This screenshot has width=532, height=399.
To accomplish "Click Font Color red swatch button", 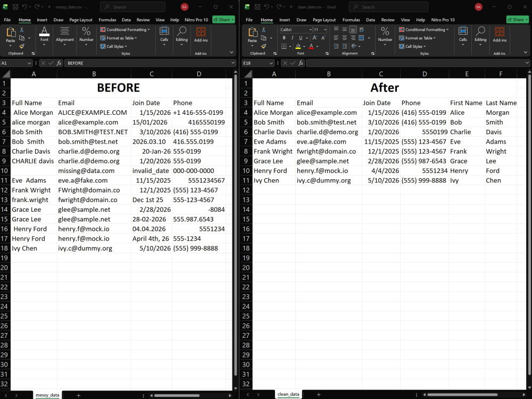I will tap(311, 46).
